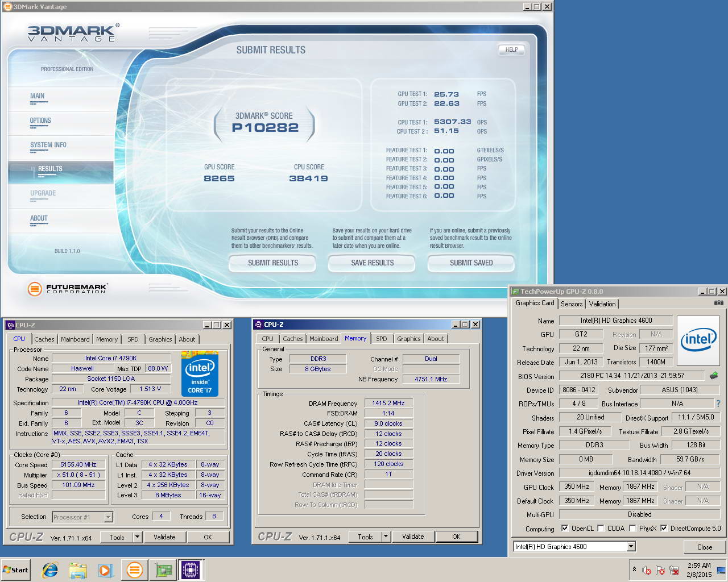Click the GPU-Z BIOS save icon
The height and width of the screenshot is (582, 728).
point(714,376)
